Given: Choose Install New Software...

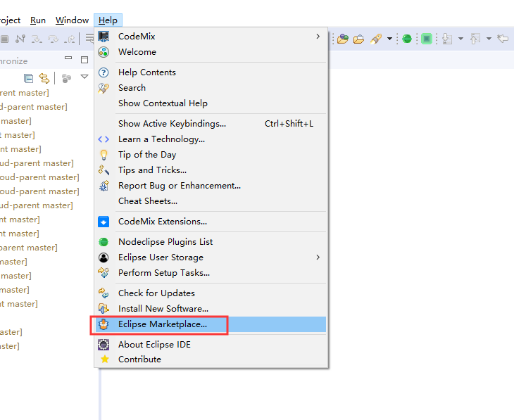Looking at the screenshot, I should point(211,309).
